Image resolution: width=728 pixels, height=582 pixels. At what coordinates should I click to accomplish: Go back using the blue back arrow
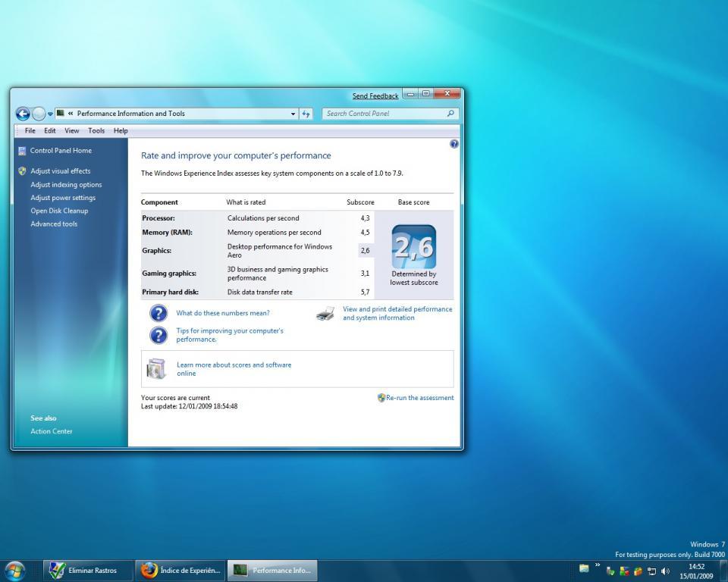[x=22, y=114]
